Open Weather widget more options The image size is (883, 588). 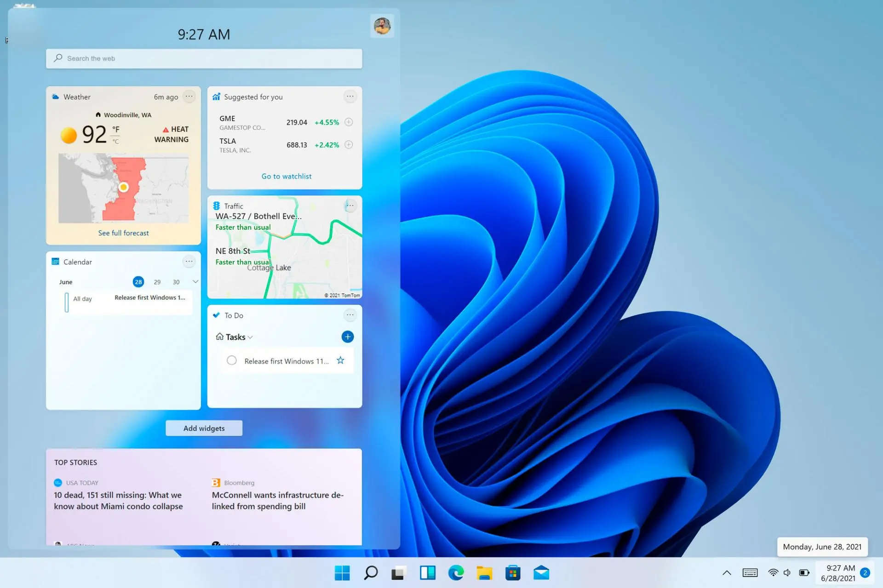189,97
